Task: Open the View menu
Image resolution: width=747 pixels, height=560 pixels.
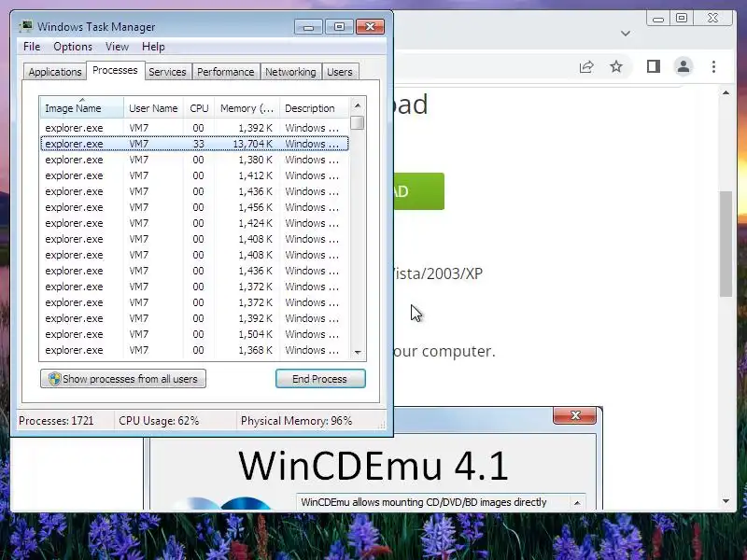Action: pyautogui.click(x=118, y=47)
